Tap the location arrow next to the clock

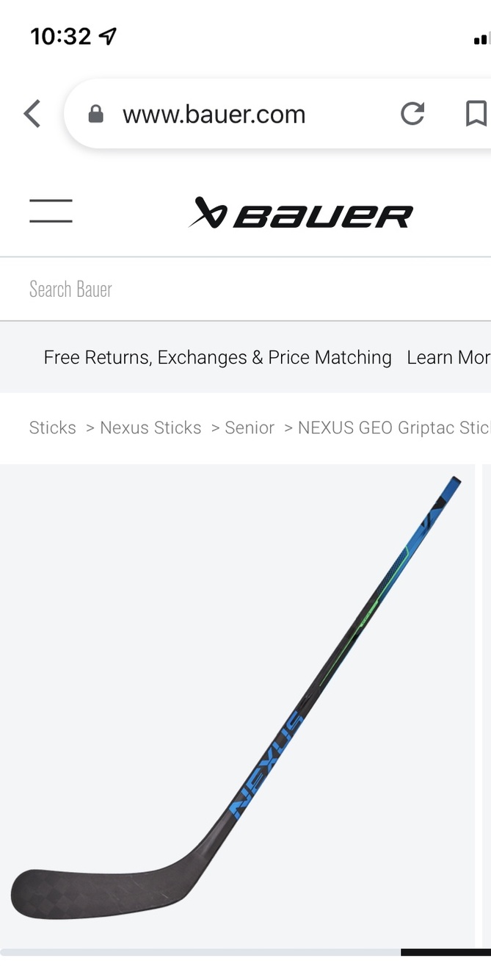(107, 35)
